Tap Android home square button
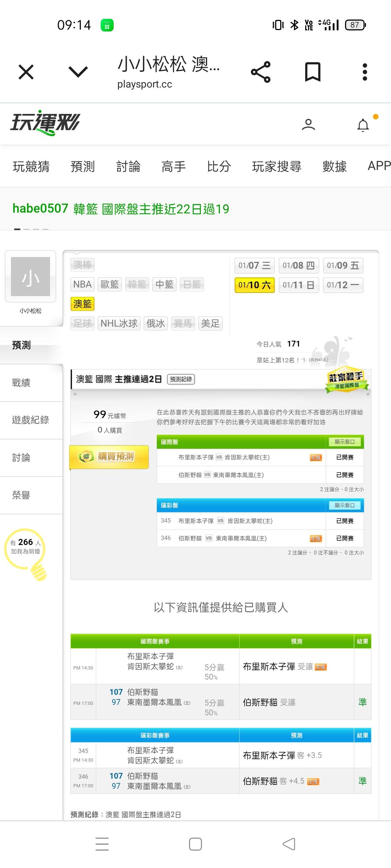 coord(195,844)
